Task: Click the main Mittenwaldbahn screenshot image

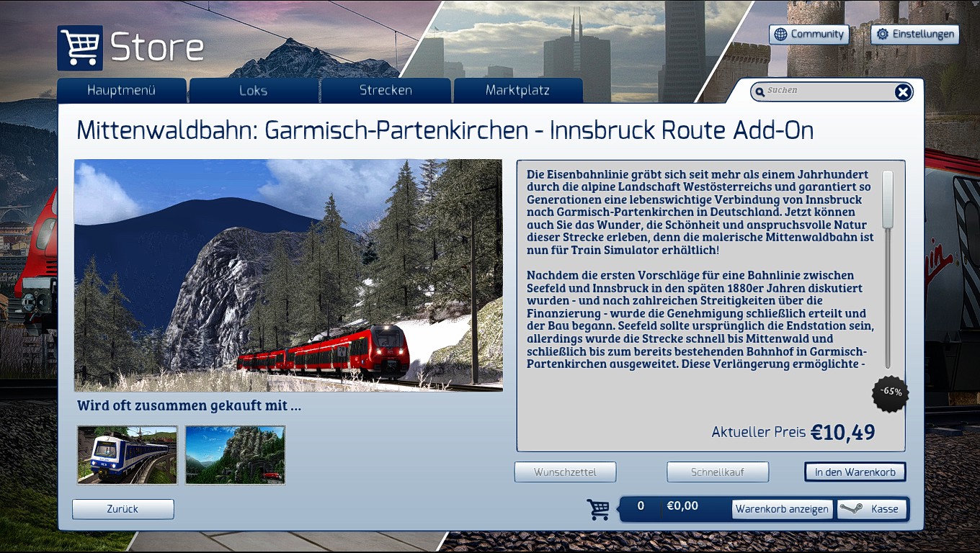Action: tap(288, 275)
